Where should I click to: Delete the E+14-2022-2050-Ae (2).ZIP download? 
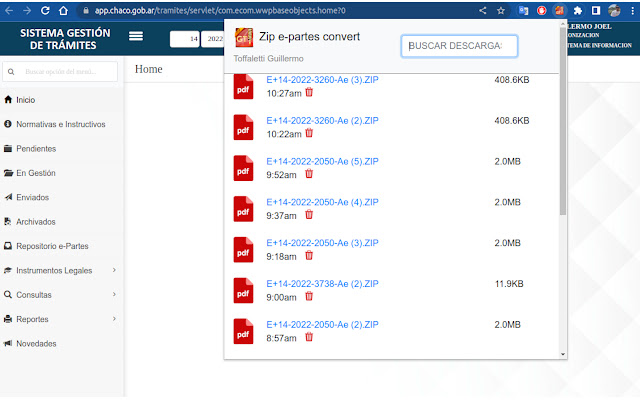(x=309, y=338)
